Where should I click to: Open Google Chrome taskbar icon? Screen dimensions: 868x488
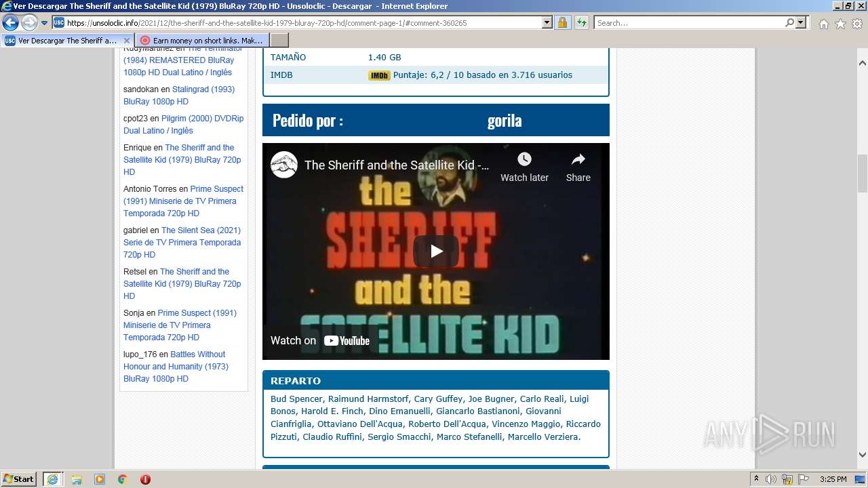click(122, 479)
